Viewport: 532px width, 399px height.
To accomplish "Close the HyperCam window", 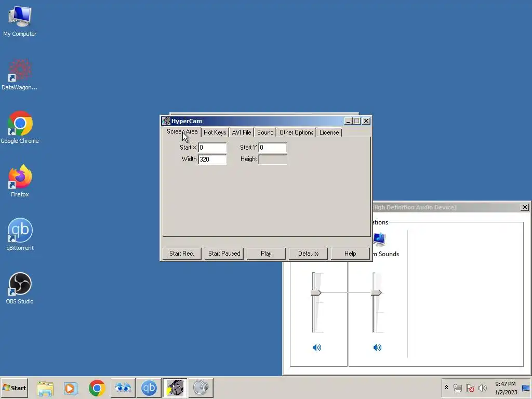I will (x=366, y=121).
